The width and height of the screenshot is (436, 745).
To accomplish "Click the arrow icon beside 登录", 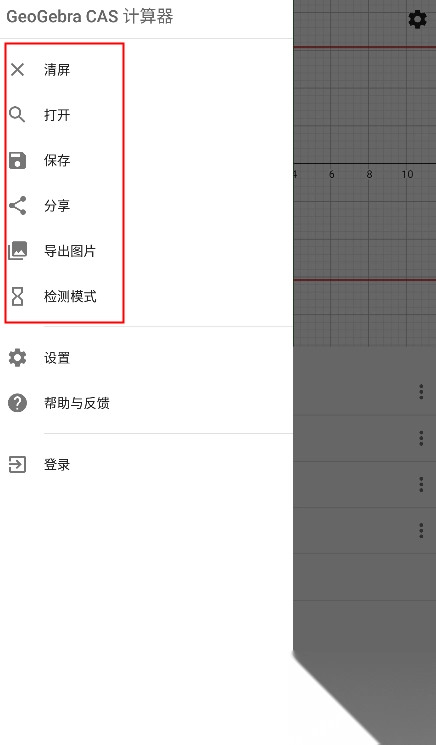I will coord(18,464).
